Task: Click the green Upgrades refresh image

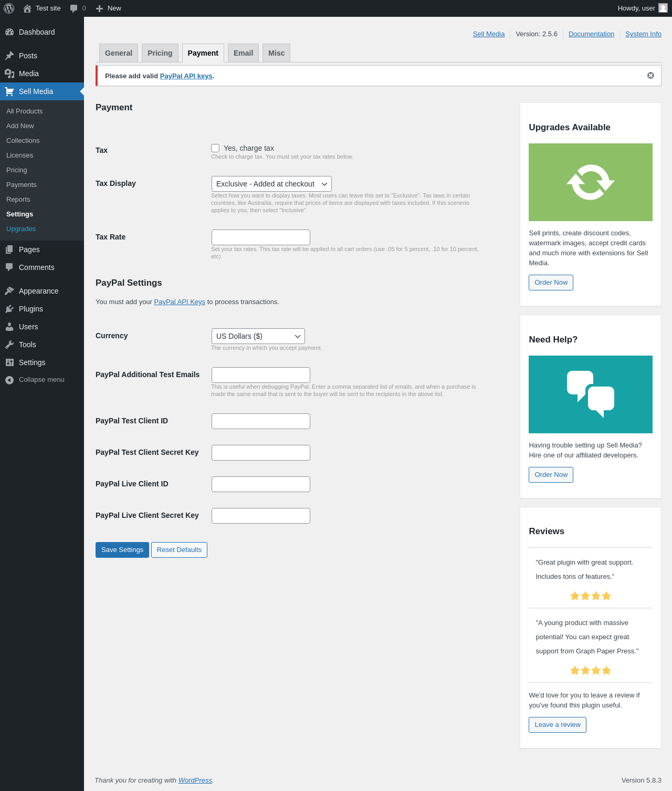Action: (x=591, y=182)
